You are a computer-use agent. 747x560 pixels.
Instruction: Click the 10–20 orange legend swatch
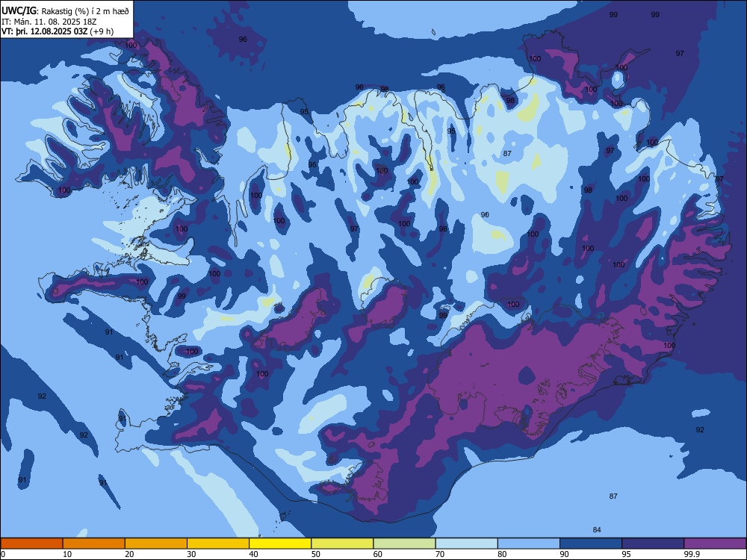(x=94, y=544)
